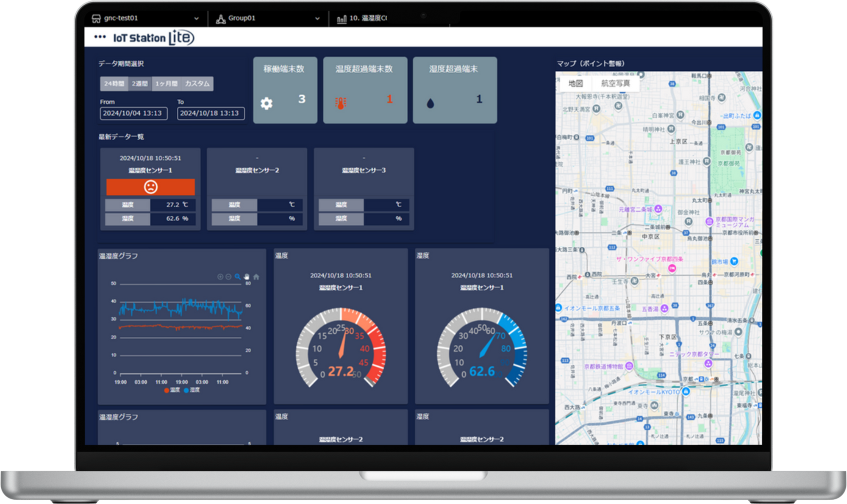Expand the gnc-test01 dropdown
This screenshot has width=847, height=504.
point(196,19)
